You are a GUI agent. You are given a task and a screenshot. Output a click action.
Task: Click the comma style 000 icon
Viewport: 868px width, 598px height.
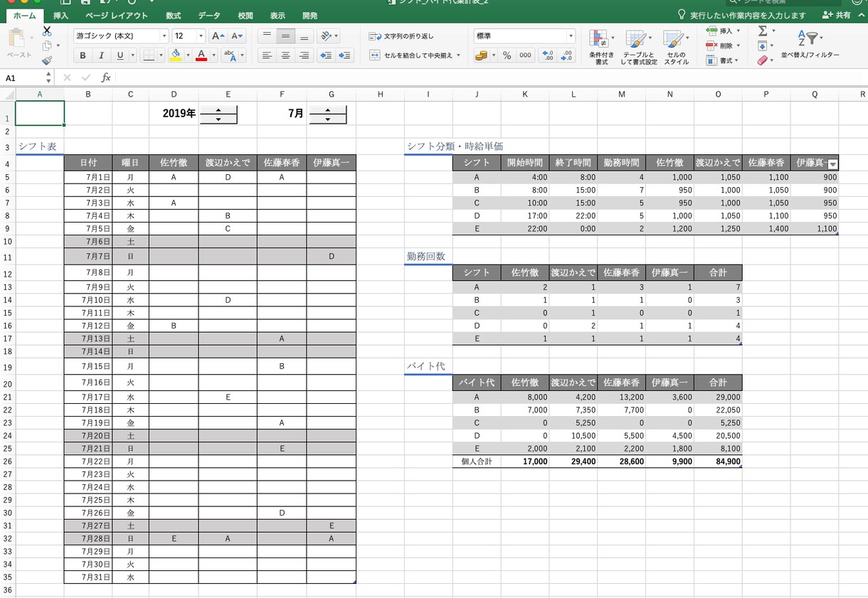tap(525, 55)
